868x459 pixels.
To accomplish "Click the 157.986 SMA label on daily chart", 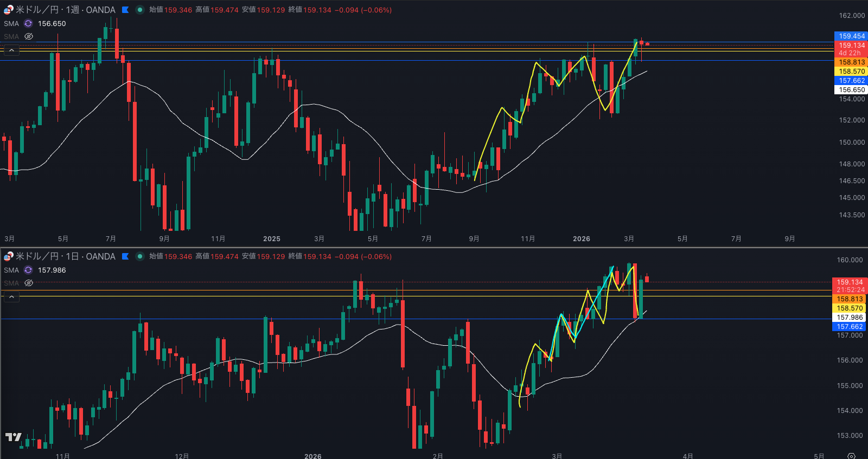I will pos(52,270).
